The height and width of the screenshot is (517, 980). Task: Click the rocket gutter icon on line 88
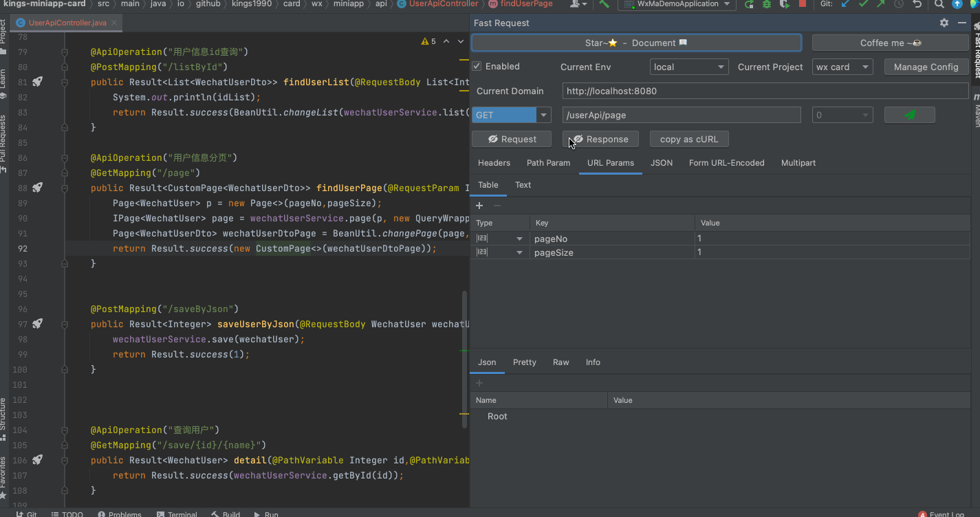click(37, 188)
